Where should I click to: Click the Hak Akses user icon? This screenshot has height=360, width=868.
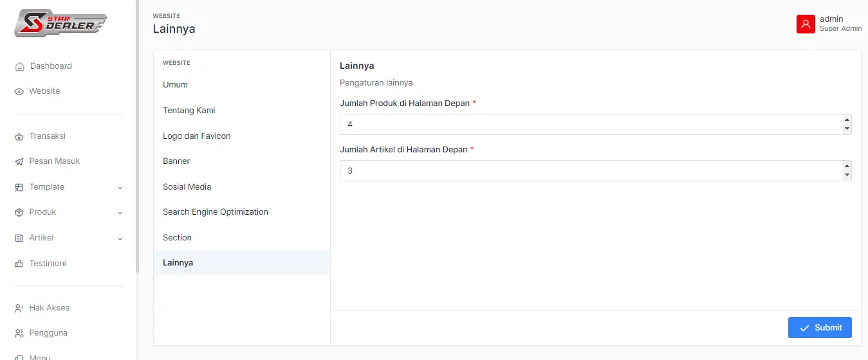(x=19, y=308)
